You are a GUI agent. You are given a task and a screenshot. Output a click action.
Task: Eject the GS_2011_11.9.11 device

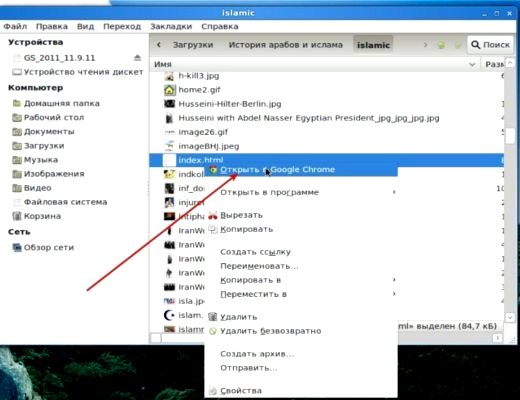(137, 58)
